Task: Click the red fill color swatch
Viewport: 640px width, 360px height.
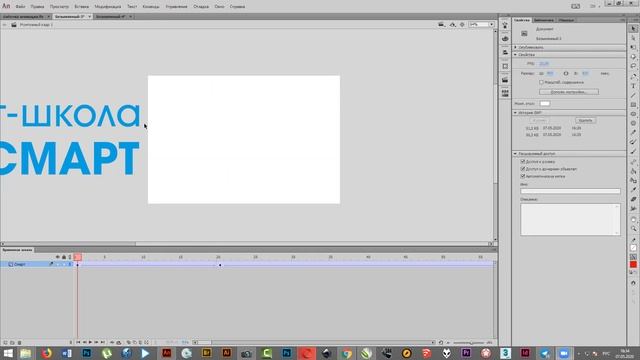Action: 633,264
